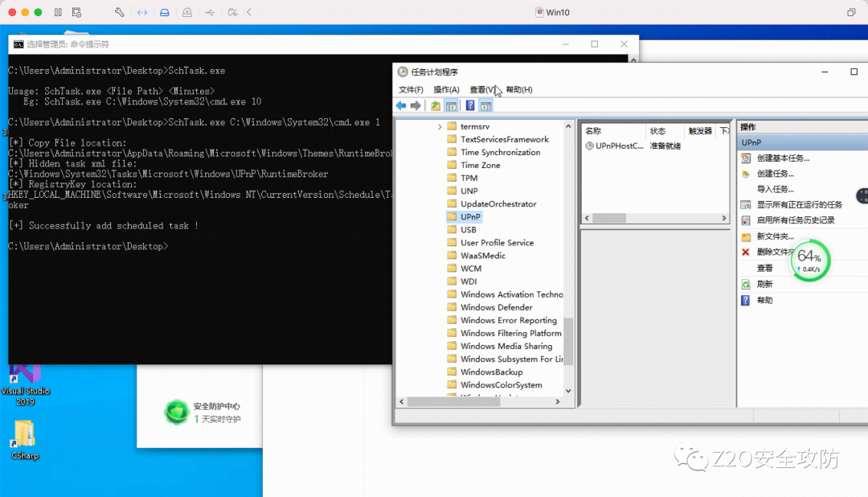Select the Windows Defender folder

coord(497,307)
